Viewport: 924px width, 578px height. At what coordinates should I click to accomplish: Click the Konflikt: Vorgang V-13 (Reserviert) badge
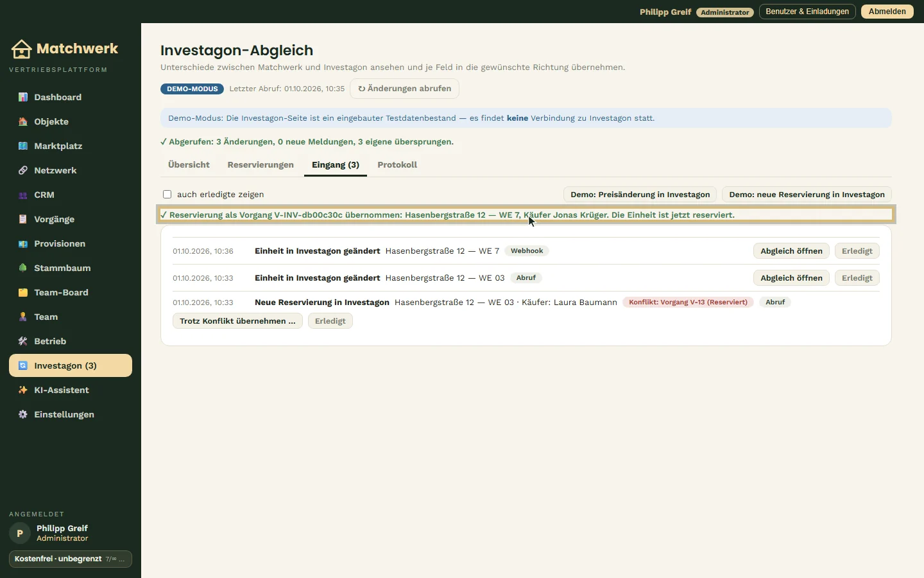688,302
